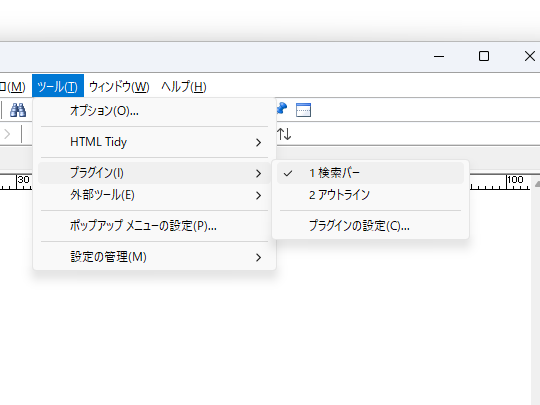Open the ウィンドウ(W) menu

point(119,86)
